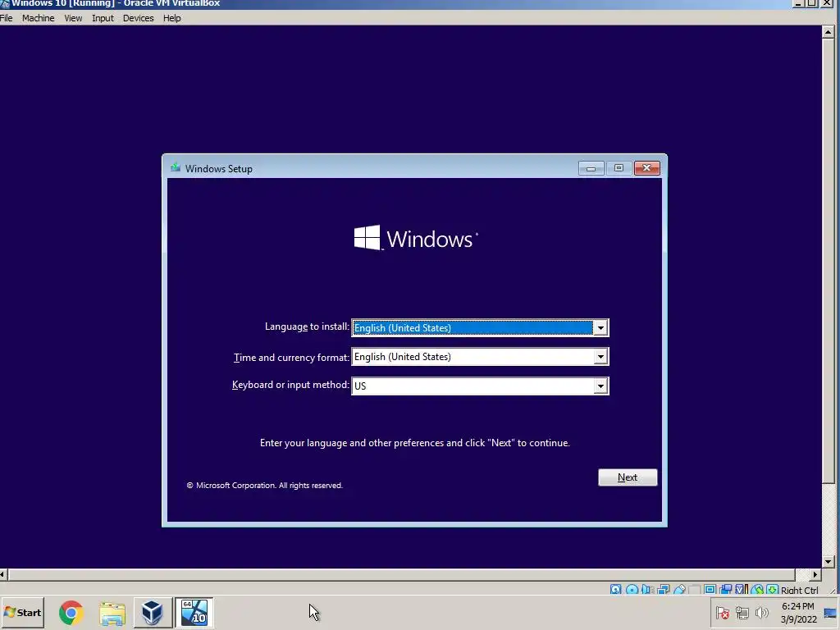Open the File Explorer taskbar icon
Screen dimensions: 840x630
pos(112,612)
